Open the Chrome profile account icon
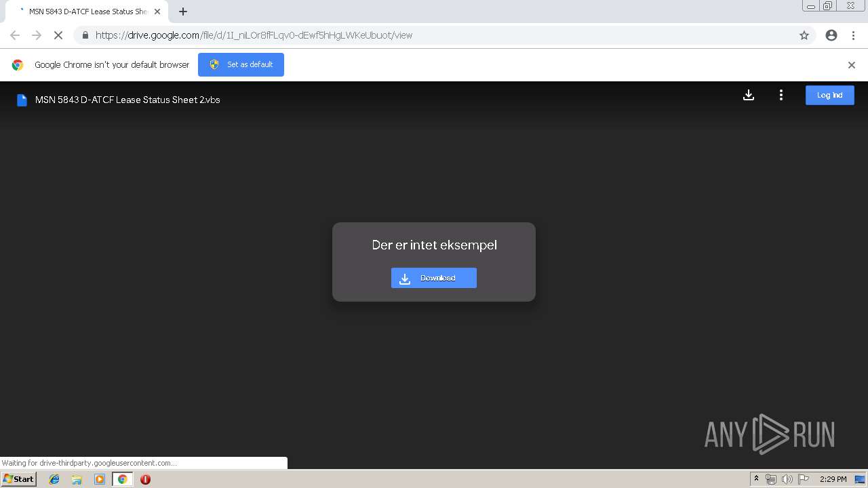Screen dimensions: 868x488 click(x=831, y=35)
